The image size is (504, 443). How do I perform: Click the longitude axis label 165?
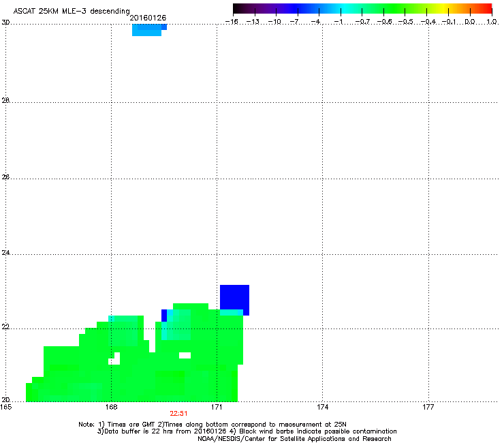pos(6,407)
